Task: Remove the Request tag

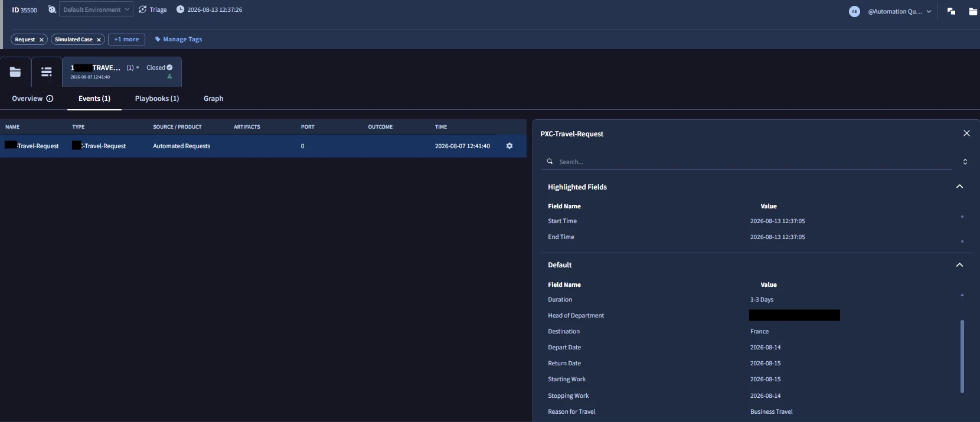Action: click(x=41, y=40)
